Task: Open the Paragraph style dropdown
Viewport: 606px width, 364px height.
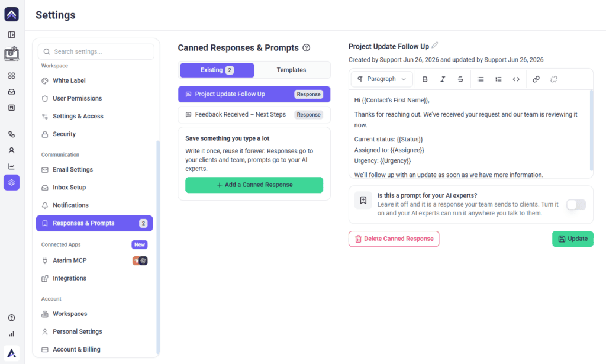Action: tap(382, 79)
